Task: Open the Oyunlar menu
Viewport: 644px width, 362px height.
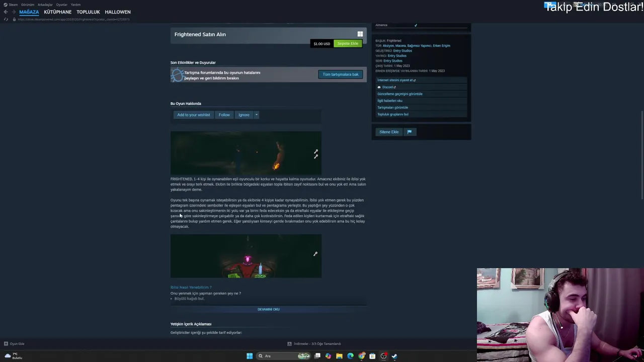Action: point(62,5)
